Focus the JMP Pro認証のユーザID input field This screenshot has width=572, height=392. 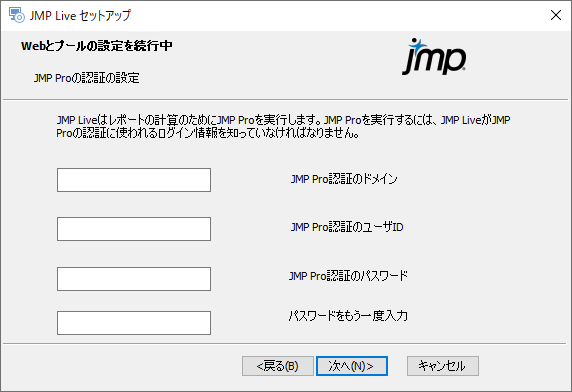[x=134, y=229]
